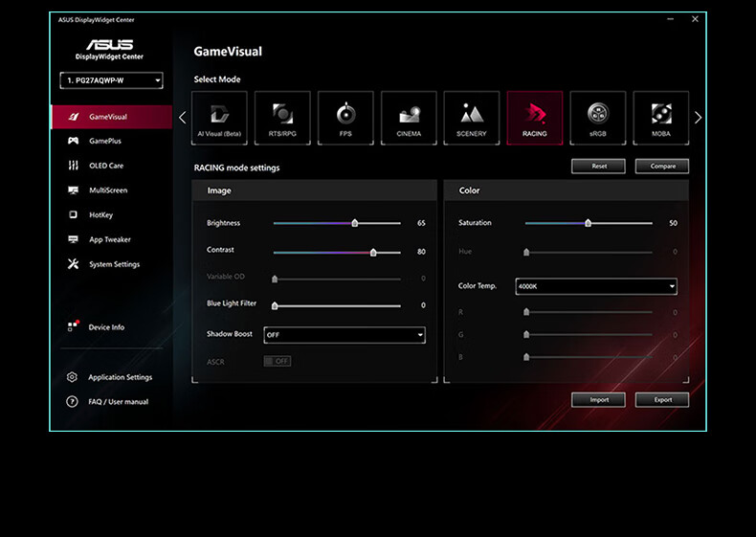Open the PG27AQWP-W monitor selector dropdown

point(112,80)
